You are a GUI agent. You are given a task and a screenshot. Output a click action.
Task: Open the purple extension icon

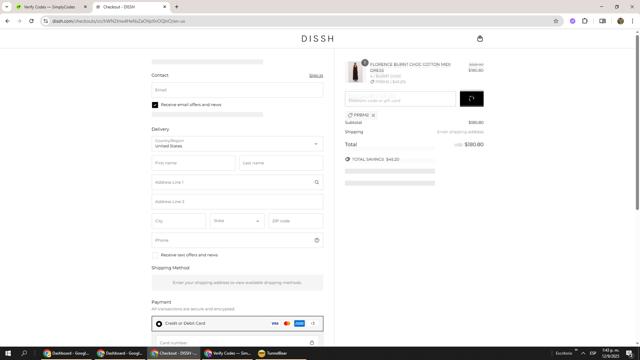[x=573, y=21]
